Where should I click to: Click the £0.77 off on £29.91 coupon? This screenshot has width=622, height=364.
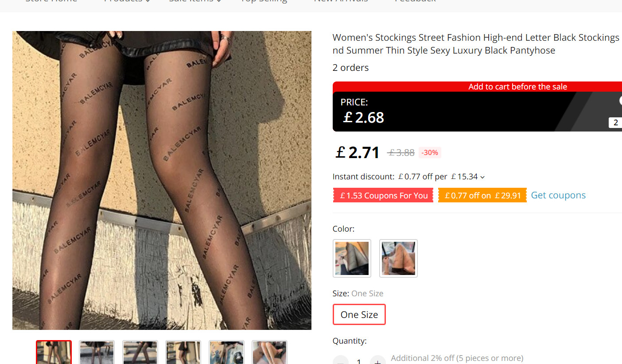(482, 195)
